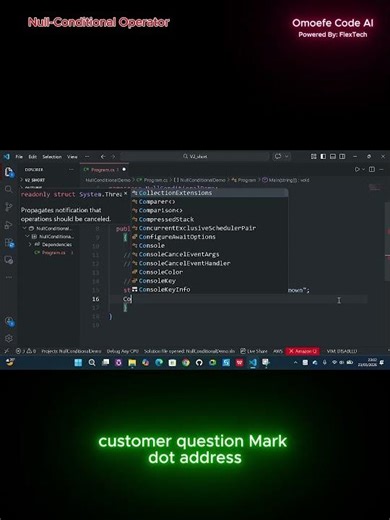The image size is (390, 520).
Task: Select ConsoleKeyInfo suggestion
Action: tap(209, 289)
